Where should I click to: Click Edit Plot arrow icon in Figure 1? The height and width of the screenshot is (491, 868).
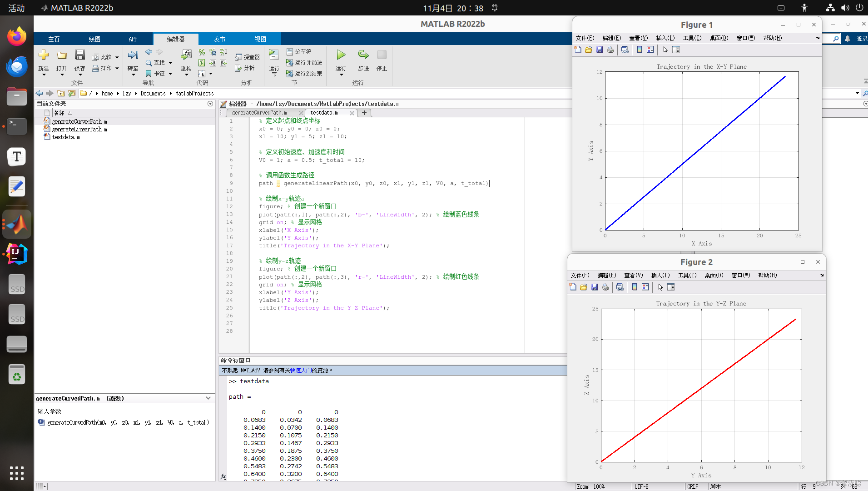665,50
